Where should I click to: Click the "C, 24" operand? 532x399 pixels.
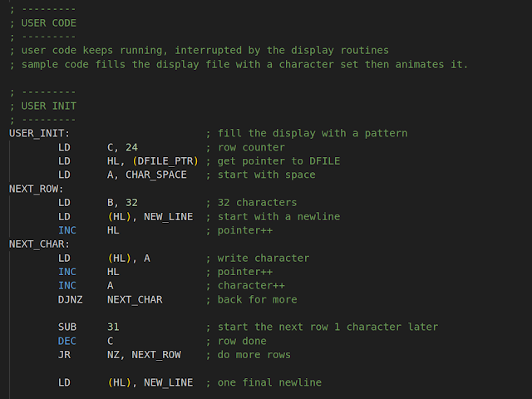(123, 147)
